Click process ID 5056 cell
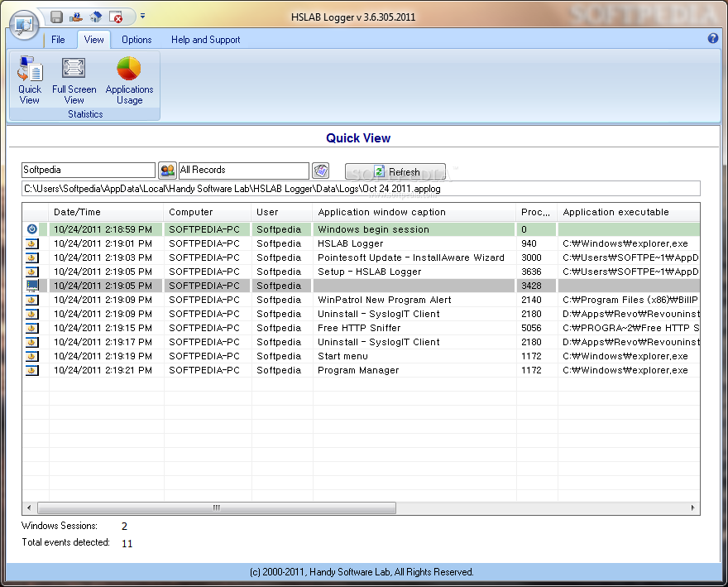This screenshot has width=728, height=587. tap(536, 328)
